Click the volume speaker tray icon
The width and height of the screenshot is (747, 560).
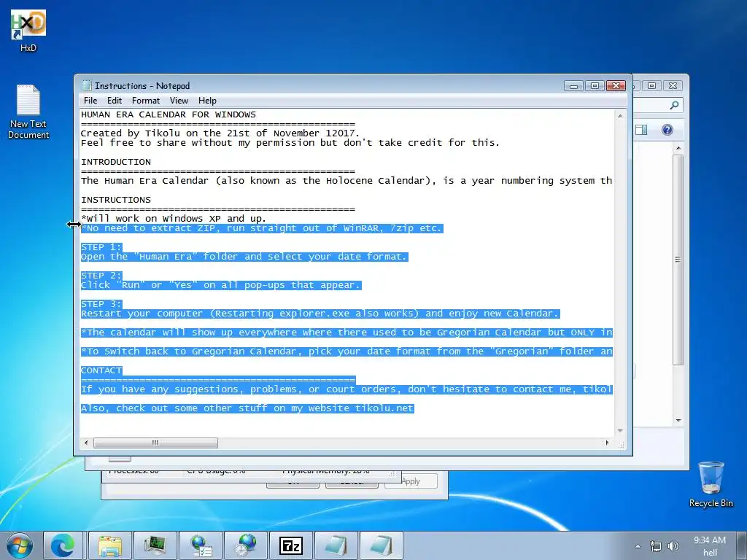[673, 546]
